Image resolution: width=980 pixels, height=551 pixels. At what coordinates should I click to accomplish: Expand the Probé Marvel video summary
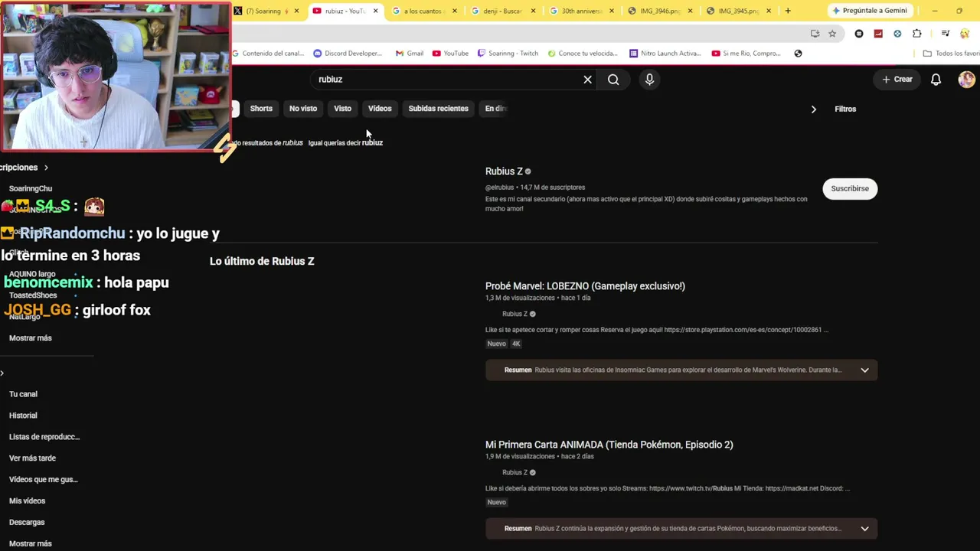point(864,370)
